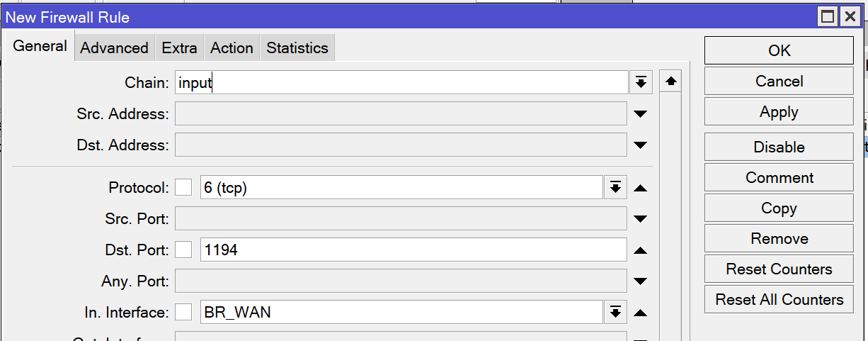Image resolution: width=868 pixels, height=341 pixels.
Task: Open the In. Interface dropdown list
Action: (615, 313)
